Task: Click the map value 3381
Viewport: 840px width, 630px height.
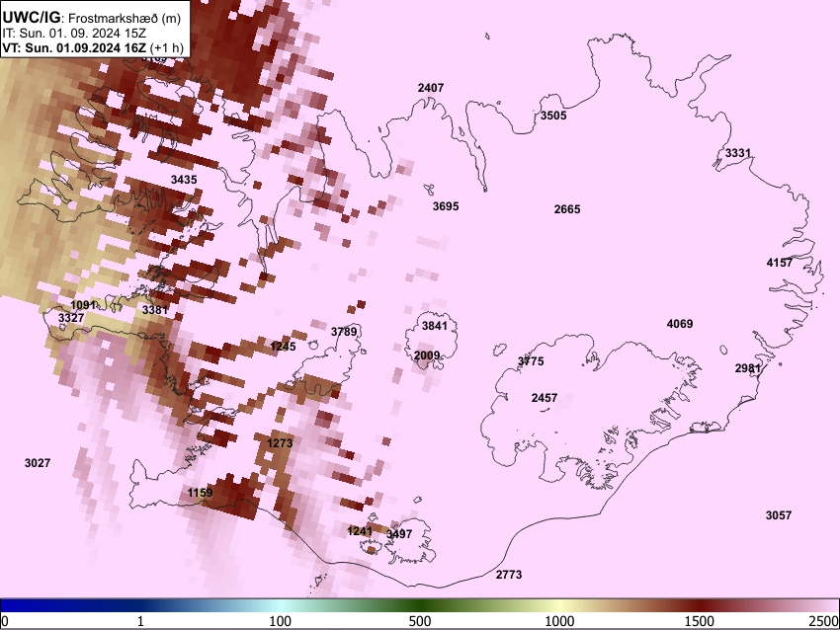Action: point(155,309)
